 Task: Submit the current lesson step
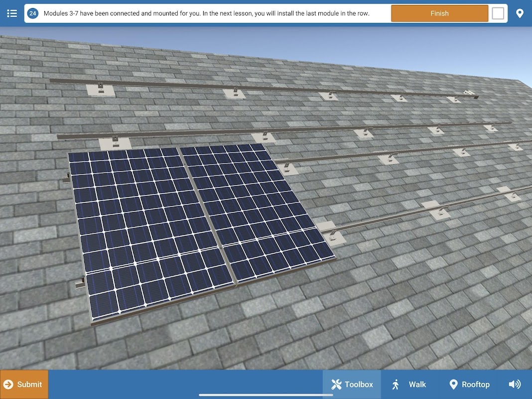click(x=24, y=384)
